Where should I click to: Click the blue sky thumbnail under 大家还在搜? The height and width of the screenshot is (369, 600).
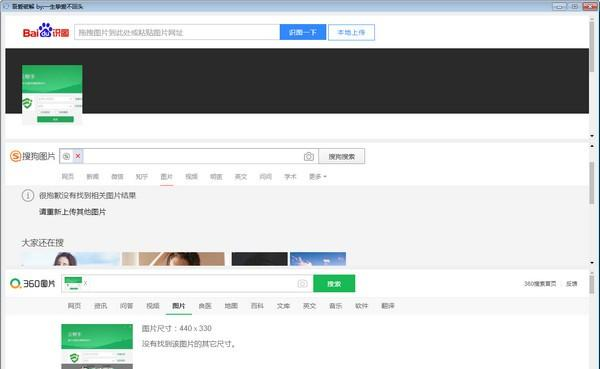pyautogui.click(x=318, y=259)
